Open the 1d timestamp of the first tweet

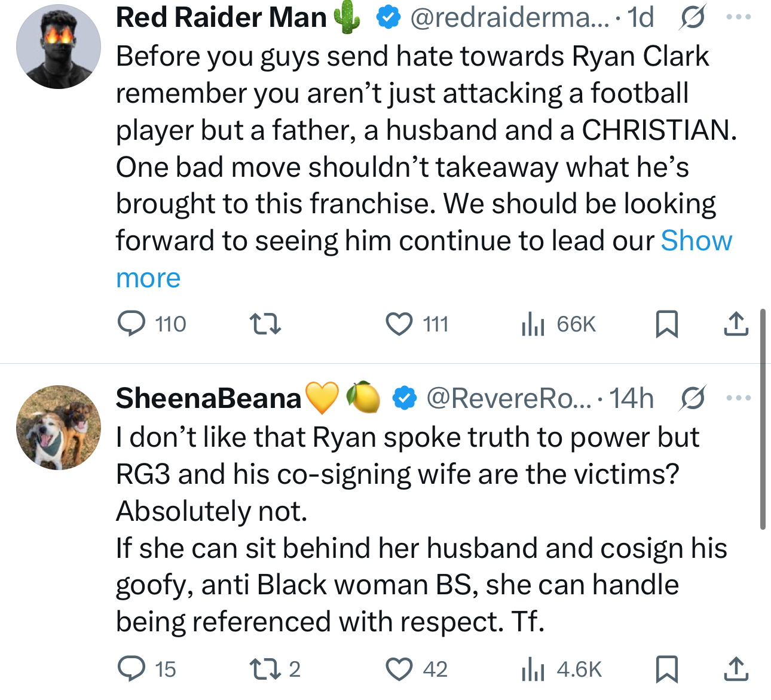pos(638,17)
